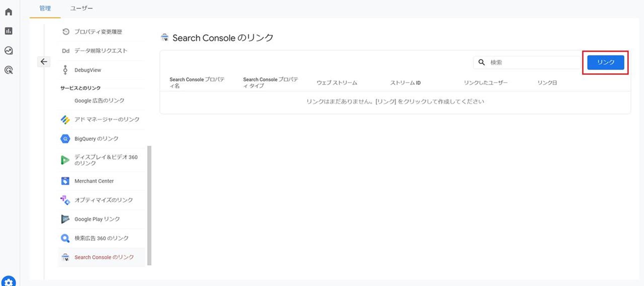644x286 pixels.
Task: Click the Admin gear icon at the bottom of the left rail
Action: pyautogui.click(x=9, y=282)
